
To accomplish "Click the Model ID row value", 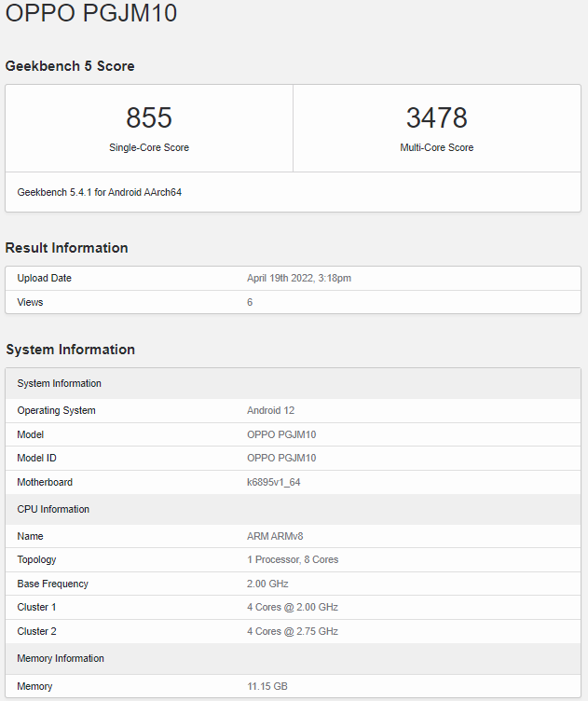I will pos(281,458).
